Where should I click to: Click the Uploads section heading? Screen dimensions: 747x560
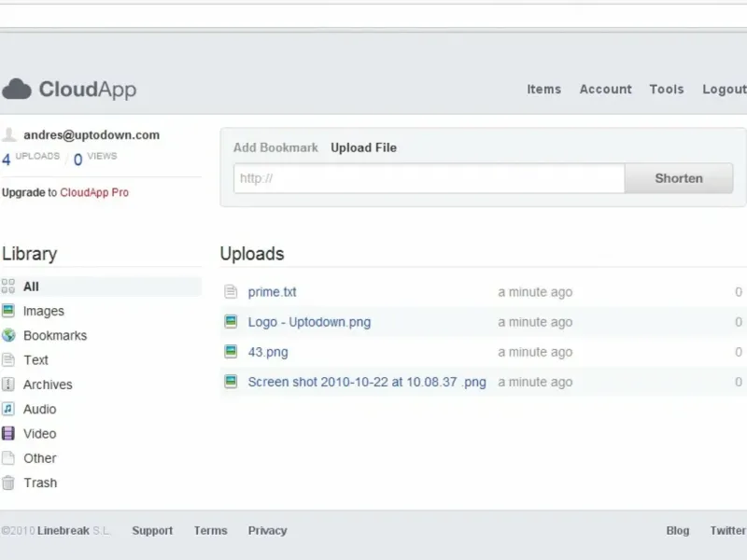[252, 253]
